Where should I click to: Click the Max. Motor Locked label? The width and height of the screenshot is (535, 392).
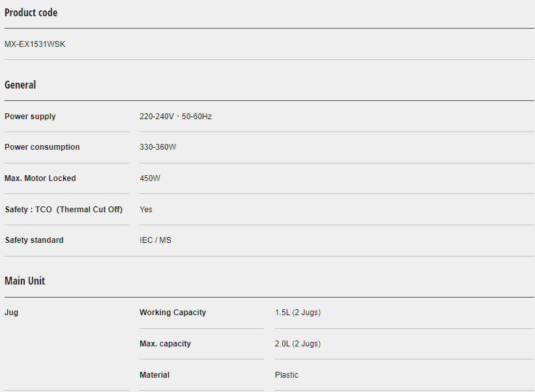40,178
